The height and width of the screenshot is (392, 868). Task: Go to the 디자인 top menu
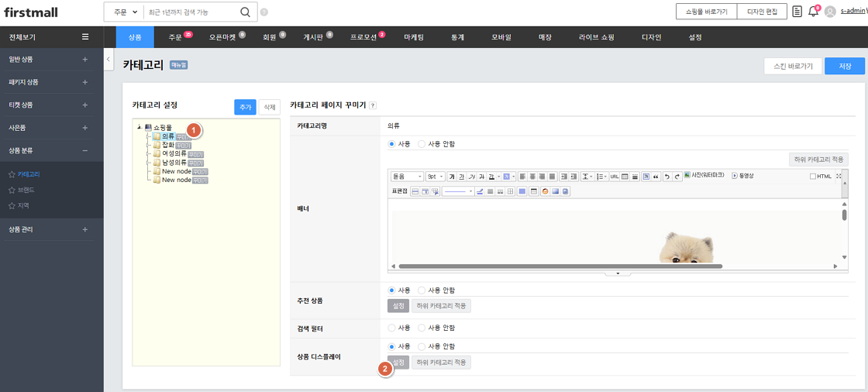(x=651, y=37)
